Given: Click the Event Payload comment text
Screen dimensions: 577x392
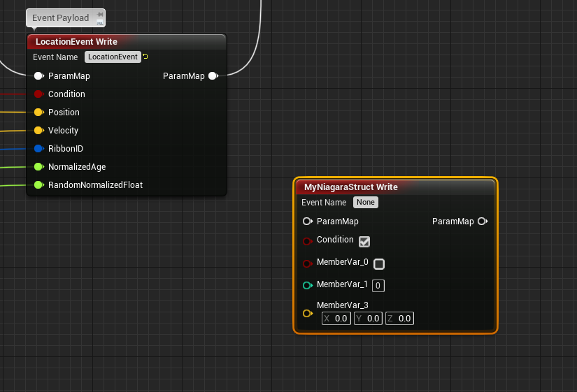Looking at the screenshot, I should coord(60,18).
